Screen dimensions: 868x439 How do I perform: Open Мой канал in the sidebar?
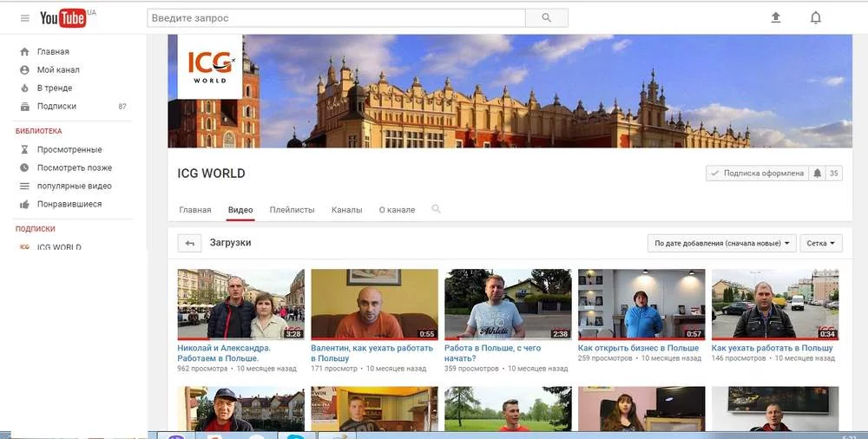click(58, 69)
